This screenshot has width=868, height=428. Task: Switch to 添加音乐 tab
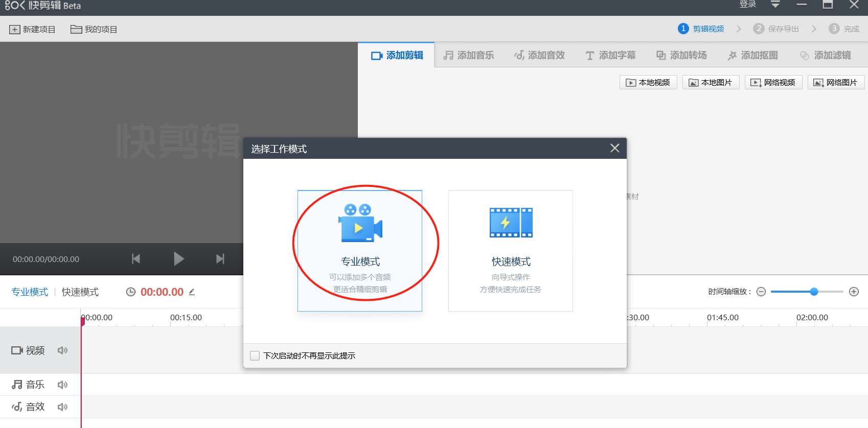(x=469, y=55)
